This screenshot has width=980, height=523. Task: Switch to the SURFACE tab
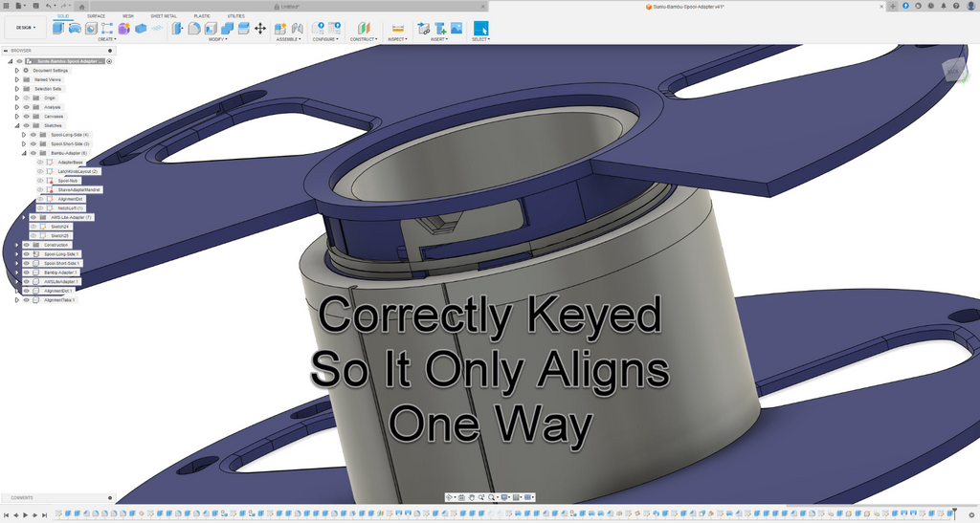(97, 15)
